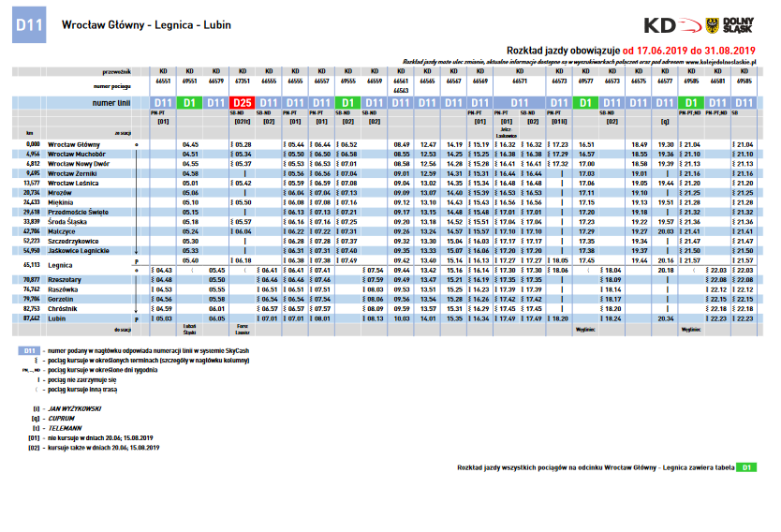
Task: Click the D11 badge in the legend
Action: click(x=29, y=349)
